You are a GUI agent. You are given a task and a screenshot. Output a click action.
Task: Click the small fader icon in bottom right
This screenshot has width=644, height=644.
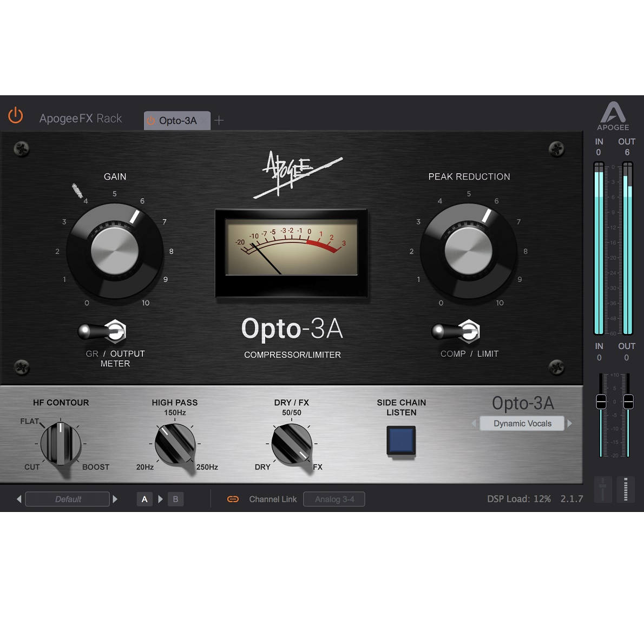pos(602,489)
